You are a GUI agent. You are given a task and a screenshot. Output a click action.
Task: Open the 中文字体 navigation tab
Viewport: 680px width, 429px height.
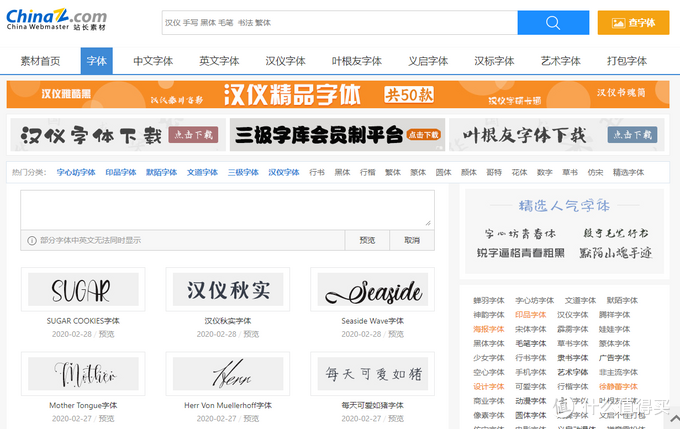click(153, 61)
